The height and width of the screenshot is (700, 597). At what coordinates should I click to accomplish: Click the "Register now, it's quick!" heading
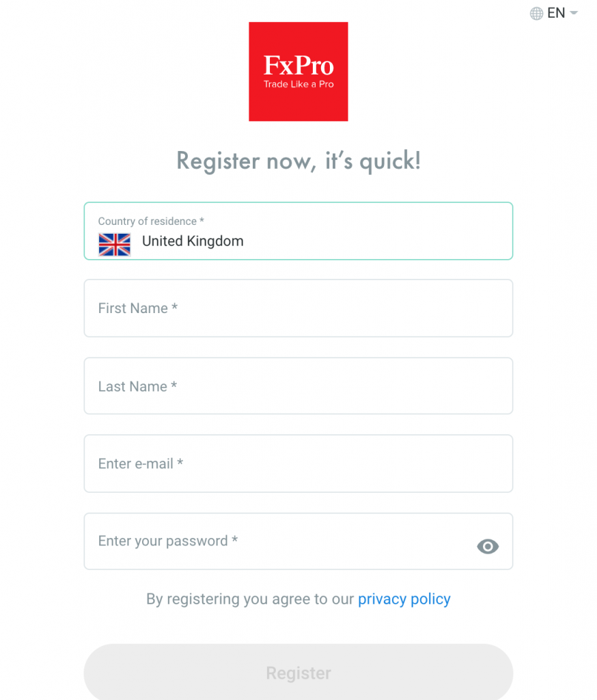coord(298,161)
